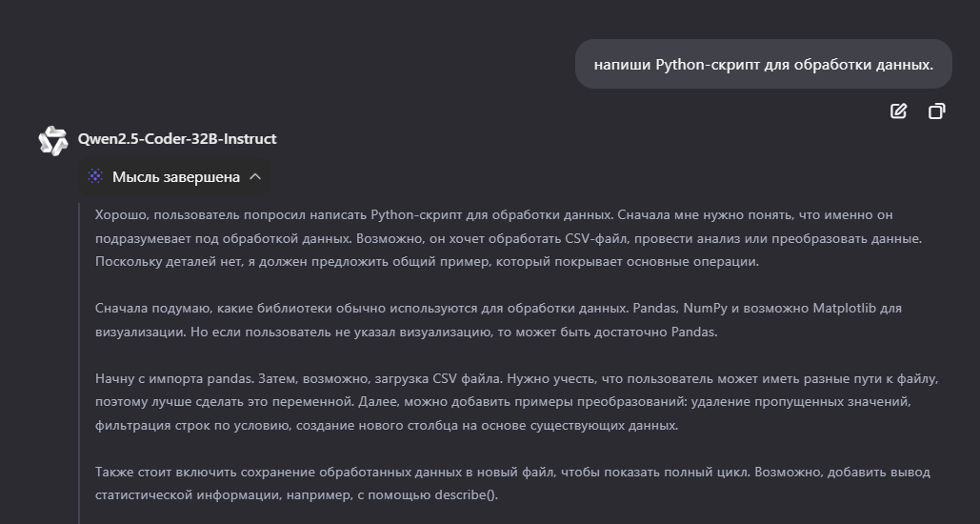Click the vertical quote bar beside the reasoning
Image resolution: width=980 pixels, height=524 pixels.
pyautogui.click(x=79, y=363)
